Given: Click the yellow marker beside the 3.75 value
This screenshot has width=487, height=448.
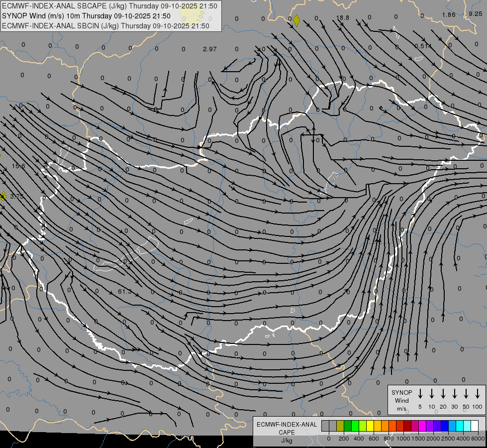Looking at the screenshot, I should 2,196.
